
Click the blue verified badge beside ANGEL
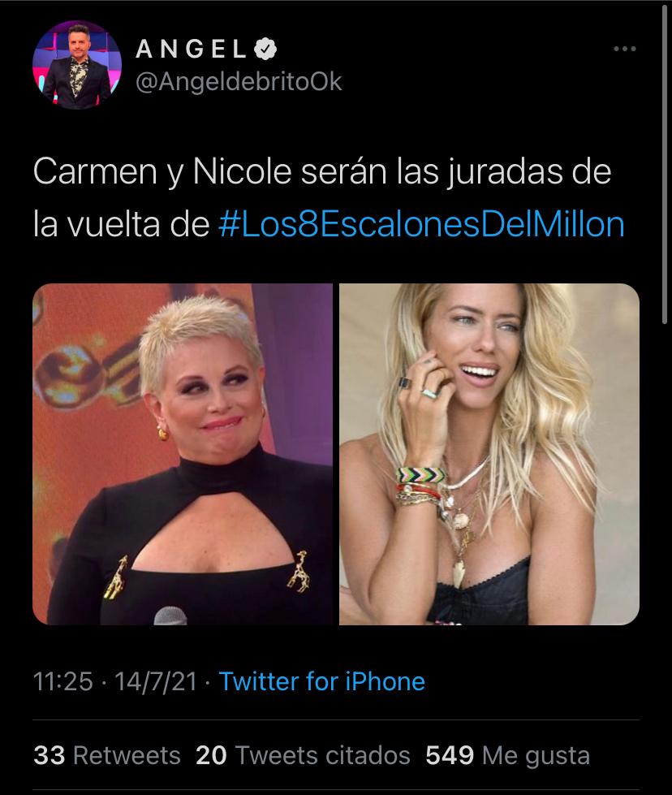click(x=265, y=50)
